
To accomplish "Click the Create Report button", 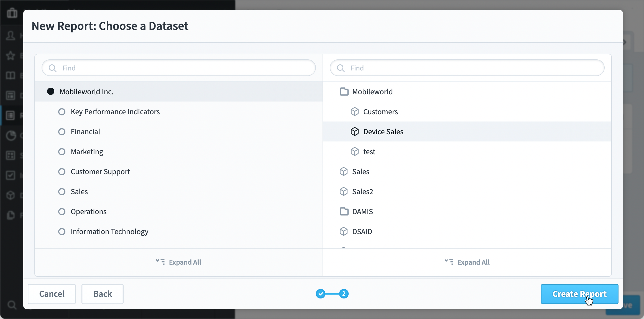I will tap(579, 294).
